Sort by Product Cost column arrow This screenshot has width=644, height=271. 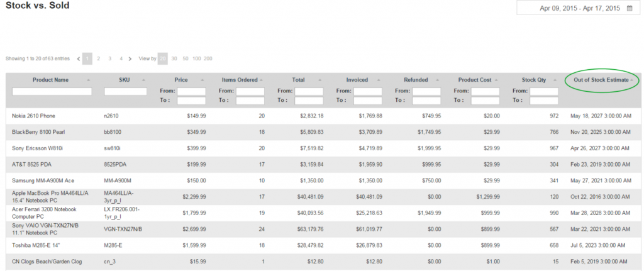tap(496, 80)
